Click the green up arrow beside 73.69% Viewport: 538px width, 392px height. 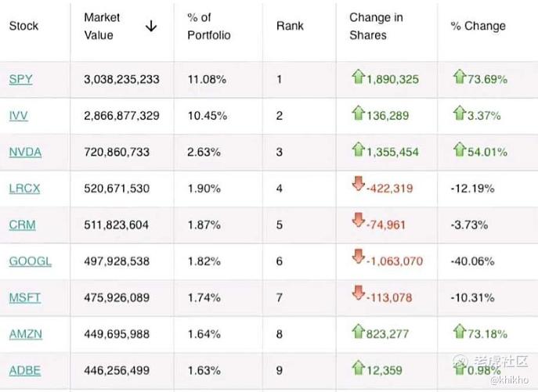pyautogui.click(x=459, y=77)
